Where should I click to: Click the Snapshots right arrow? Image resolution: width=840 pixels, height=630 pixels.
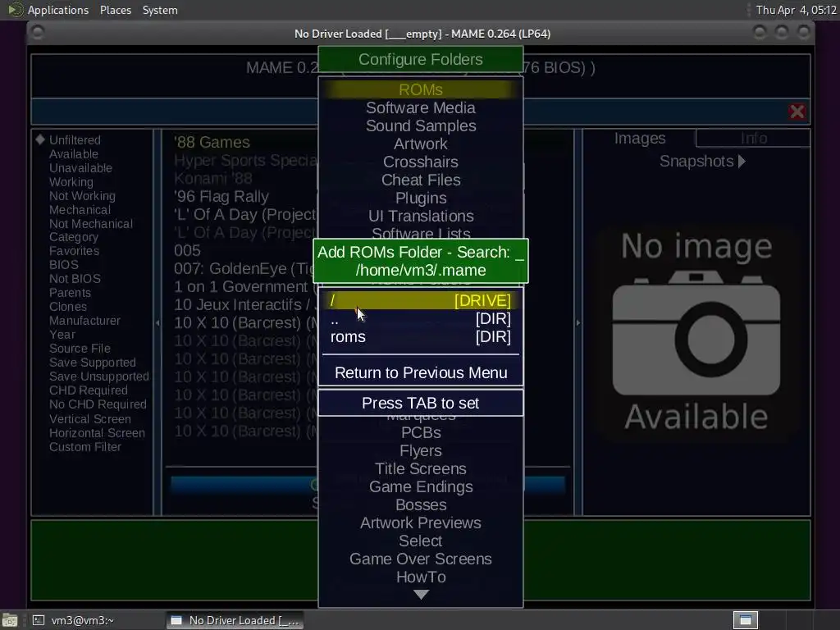click(x=742, y=162)
